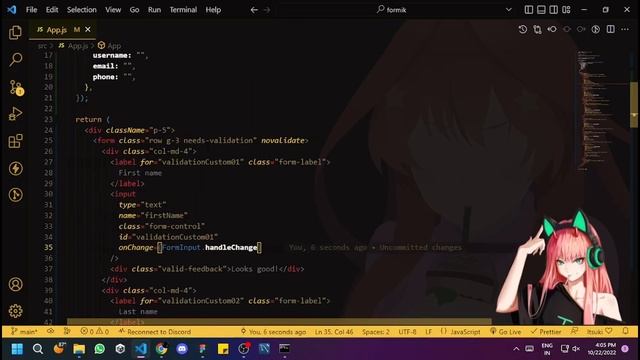Click the git graph status bar icon
This screenshot has width=640, height=360.
(x=67, y=331)
